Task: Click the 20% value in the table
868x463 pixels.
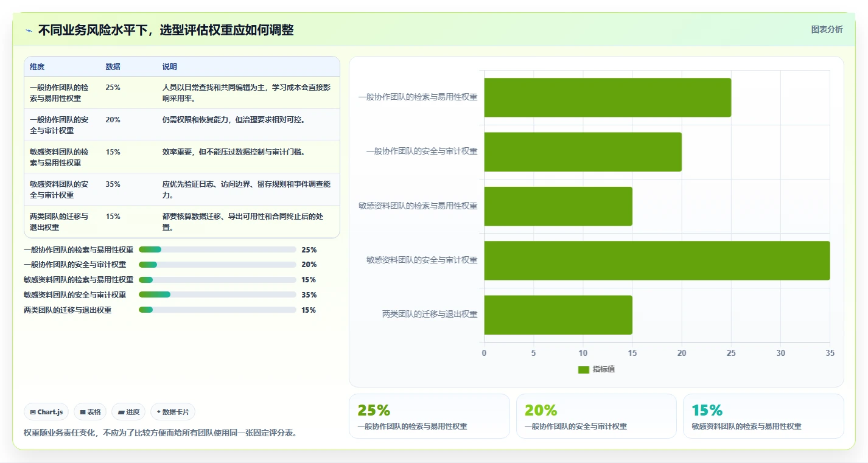Action: (x=113, y=119)
